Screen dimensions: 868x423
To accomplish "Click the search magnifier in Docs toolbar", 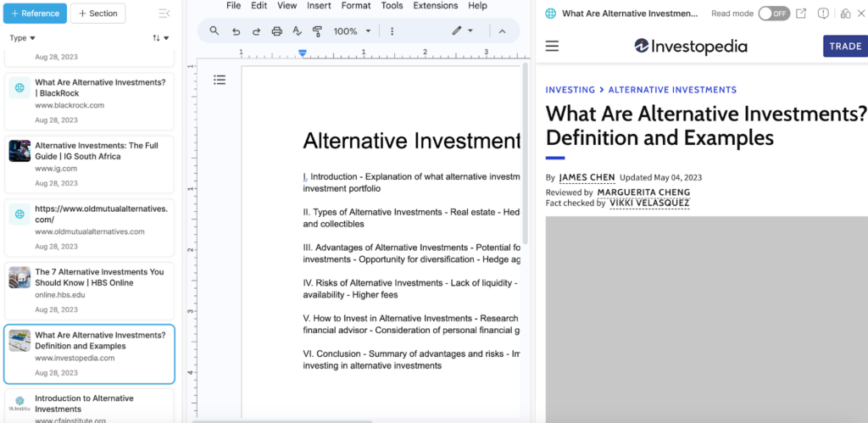I will (x=214, y=31).
